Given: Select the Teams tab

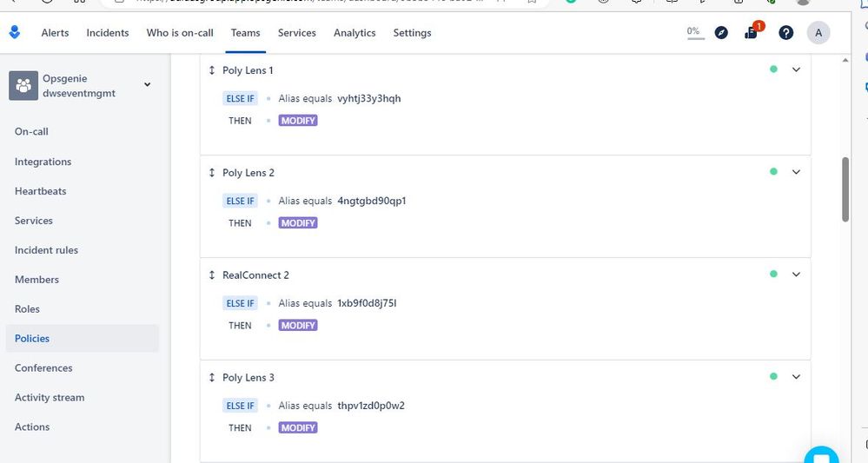Looking at the screenshot, I should pyautogui.click(x=245, y=33).
